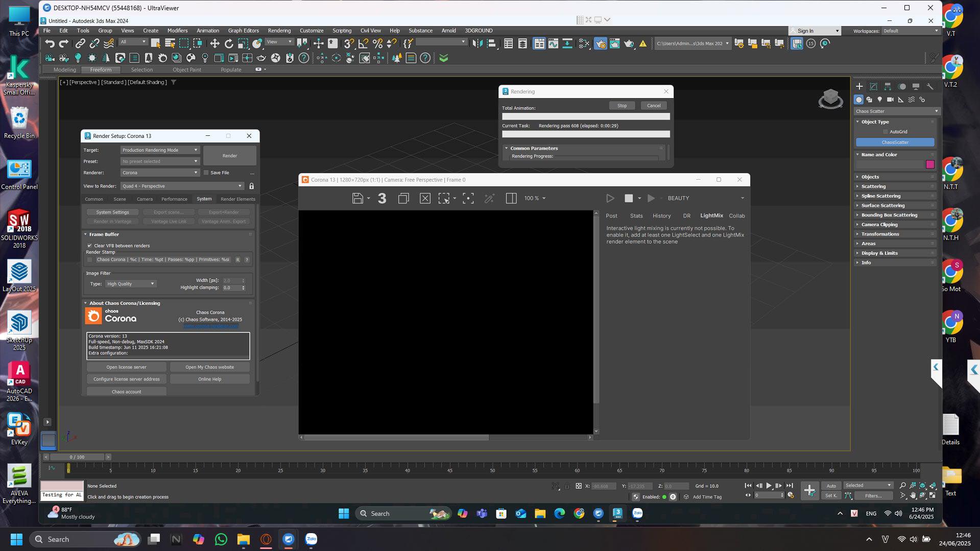Viewport: 980px width, 551px height.
Task: Click the lock view icon in Render Setup
Action: pos(251,186)
